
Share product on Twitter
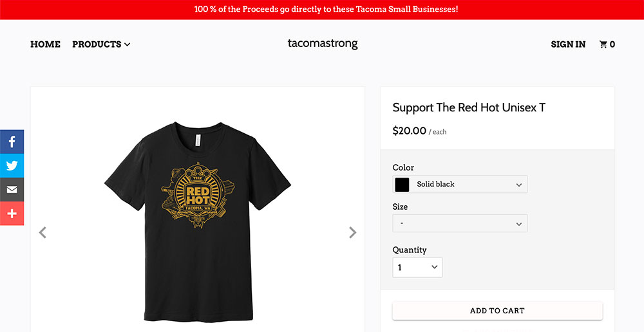point(12,165)
